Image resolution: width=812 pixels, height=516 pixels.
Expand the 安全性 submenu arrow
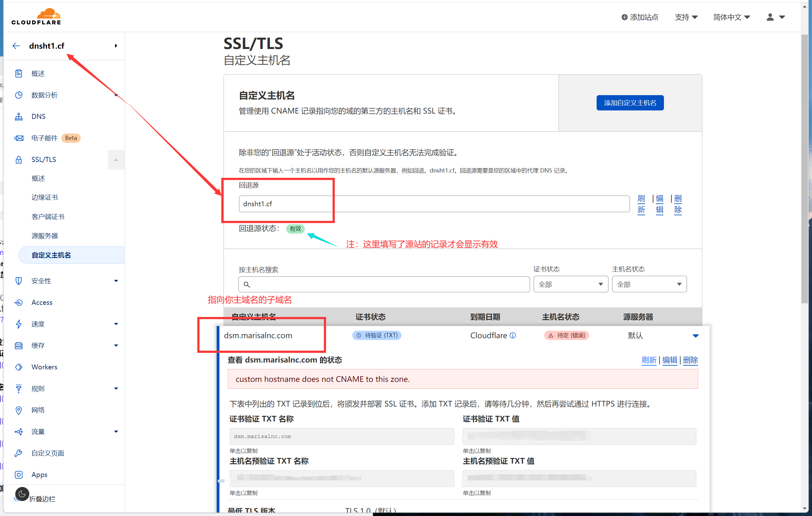click(116, 281)
